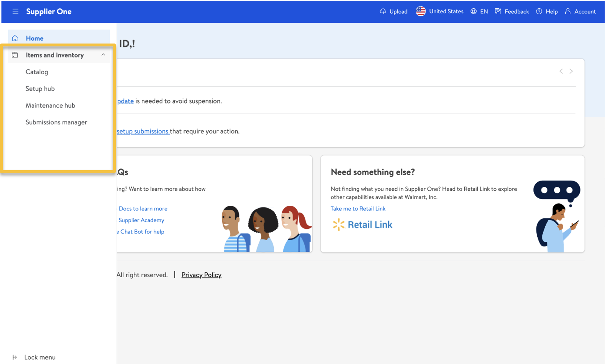Go to previous notification with left chevron
605x364 pixels.
tap(561, 71)
